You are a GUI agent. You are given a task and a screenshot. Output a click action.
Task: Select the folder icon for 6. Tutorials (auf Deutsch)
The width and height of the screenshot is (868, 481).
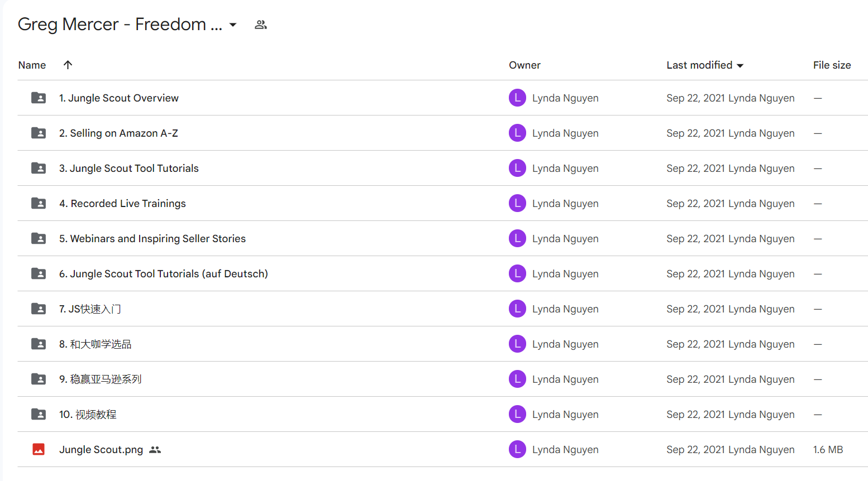(x=39, y=273)
